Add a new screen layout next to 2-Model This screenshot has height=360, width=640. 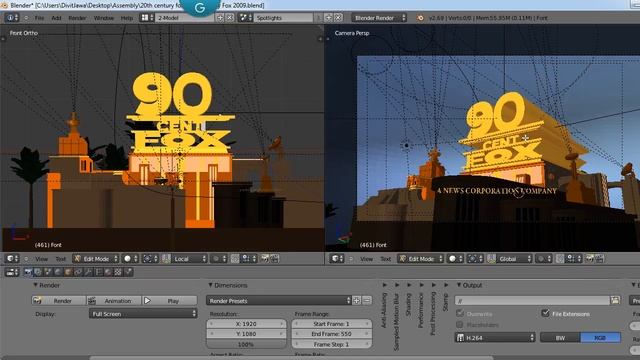coord(220,18)
